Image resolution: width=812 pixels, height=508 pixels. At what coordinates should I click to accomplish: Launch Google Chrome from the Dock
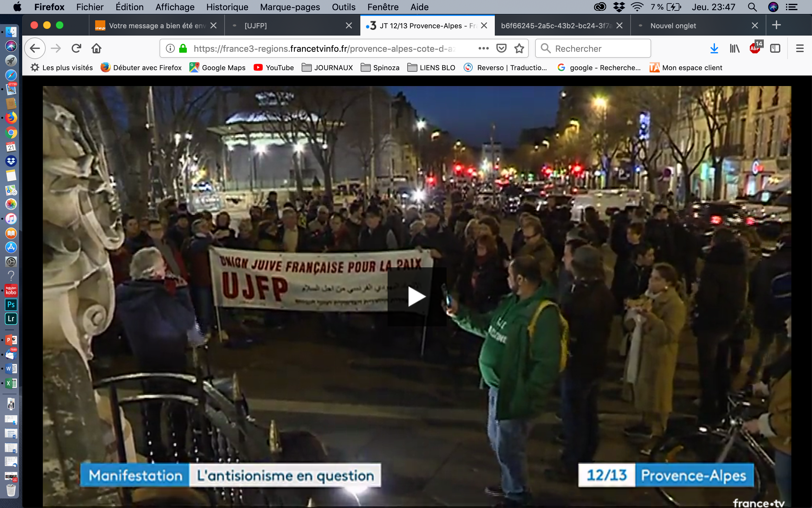[11, 133]
